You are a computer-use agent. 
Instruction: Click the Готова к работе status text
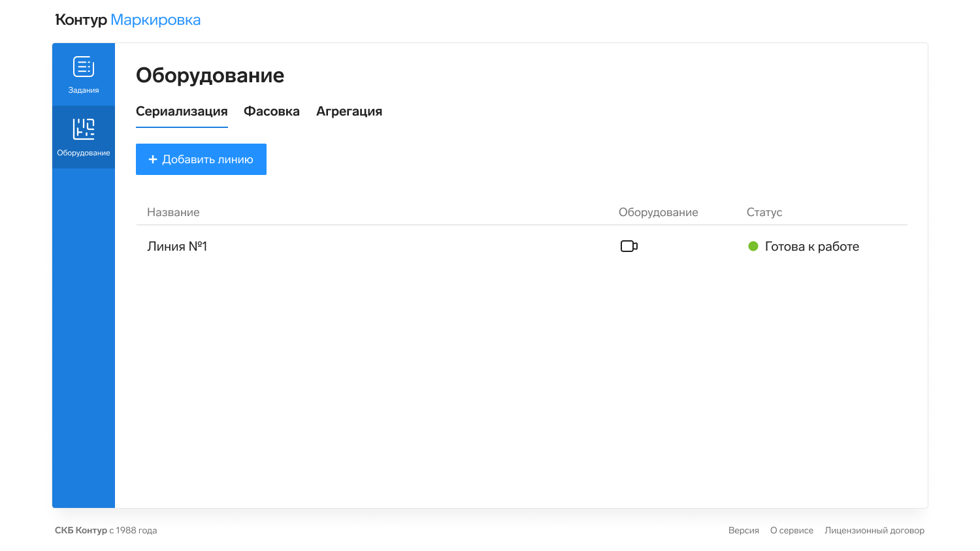coord(811,246)
